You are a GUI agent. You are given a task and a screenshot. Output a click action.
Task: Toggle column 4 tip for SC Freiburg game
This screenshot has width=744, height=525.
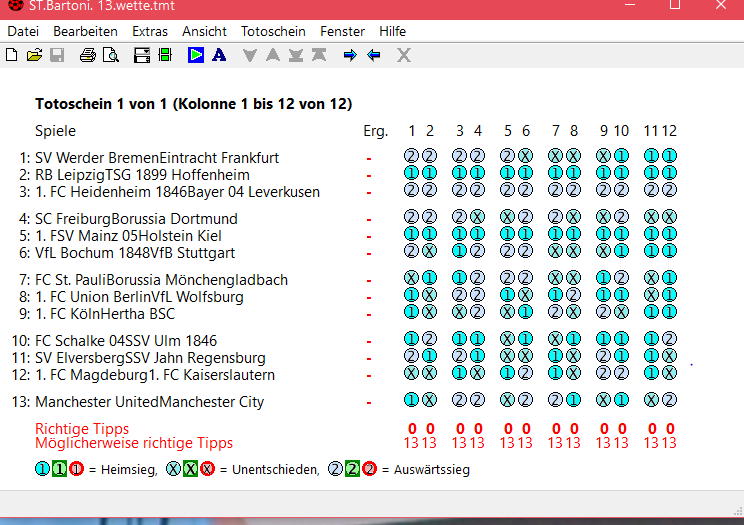[x=477, y=217]
